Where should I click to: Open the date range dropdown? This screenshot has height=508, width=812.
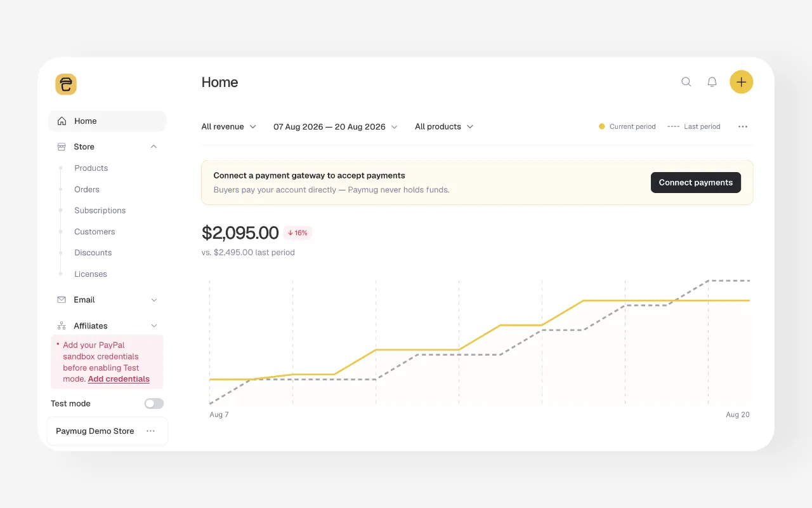coord(336,127)
